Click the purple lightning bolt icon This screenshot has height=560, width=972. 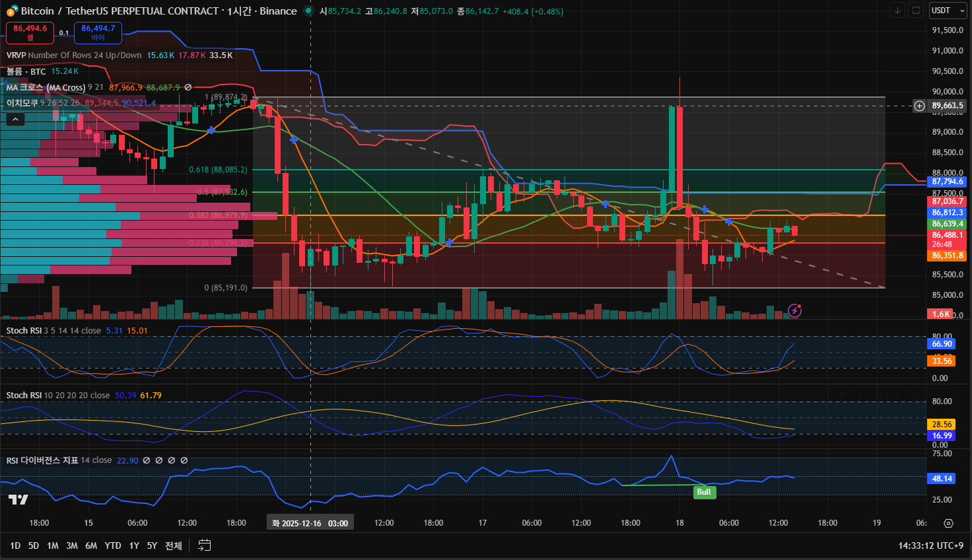click(795, 310)
